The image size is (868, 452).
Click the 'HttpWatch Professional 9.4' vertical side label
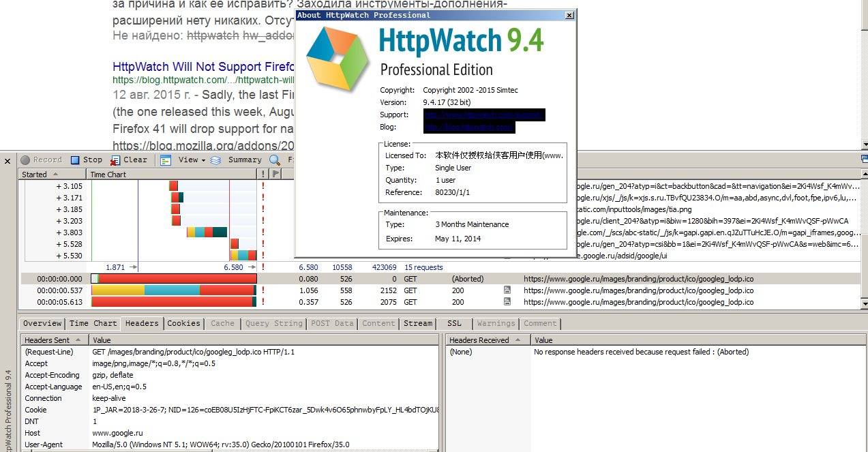click(x=8, y=410)
